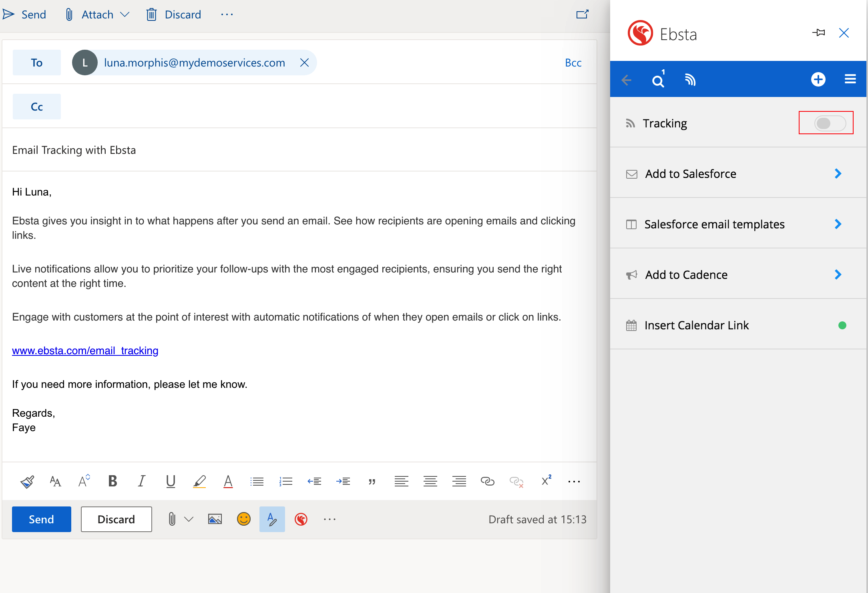Open the Ebsta hamburger menu
This screenshot has width=868, height=593.
pyautogui.click(x=850, y=79)
